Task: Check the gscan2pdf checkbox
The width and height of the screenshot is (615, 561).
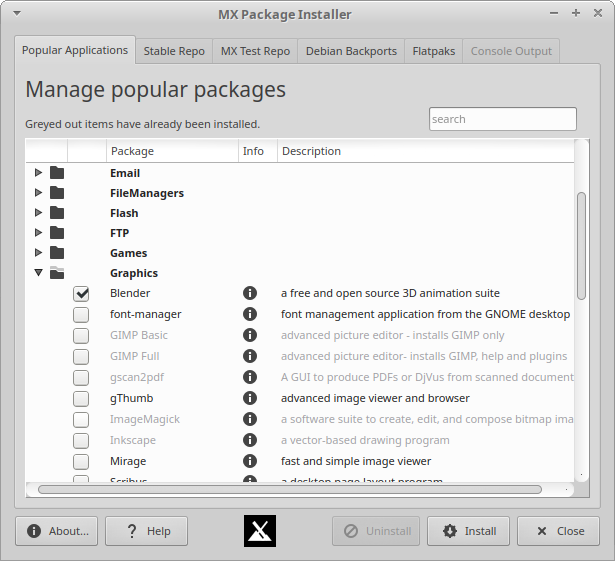Action: tap(81, 378)
